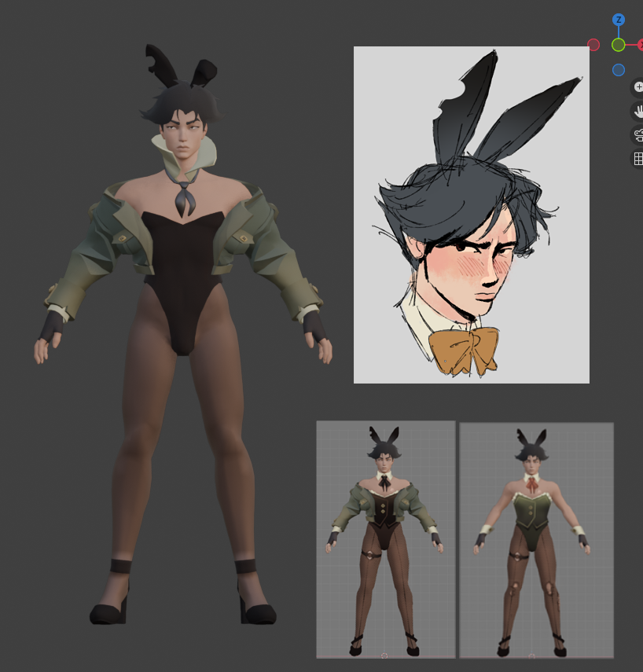Click the hollow blue negative Z gizmo circle
Screen dimensions: 643x672
618,70
